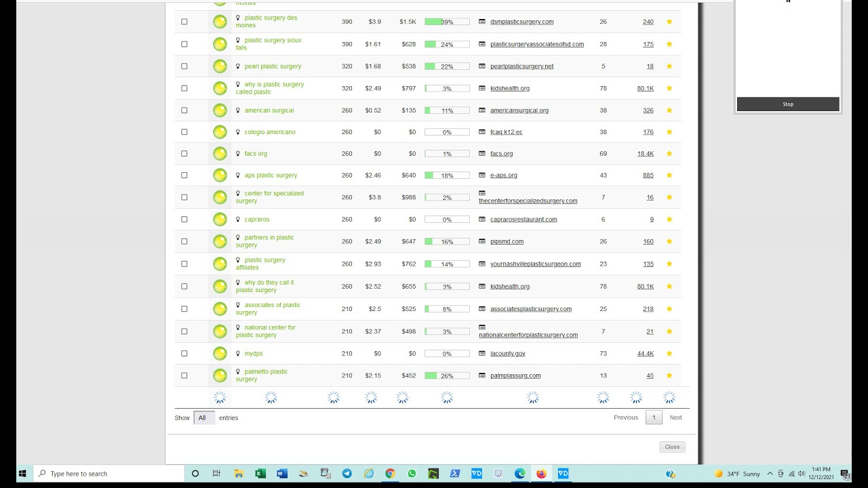The height and width of the screenshot is (488, 868).
Task: Click the bulb icon next to mydps
Action: tap(238, 354)
